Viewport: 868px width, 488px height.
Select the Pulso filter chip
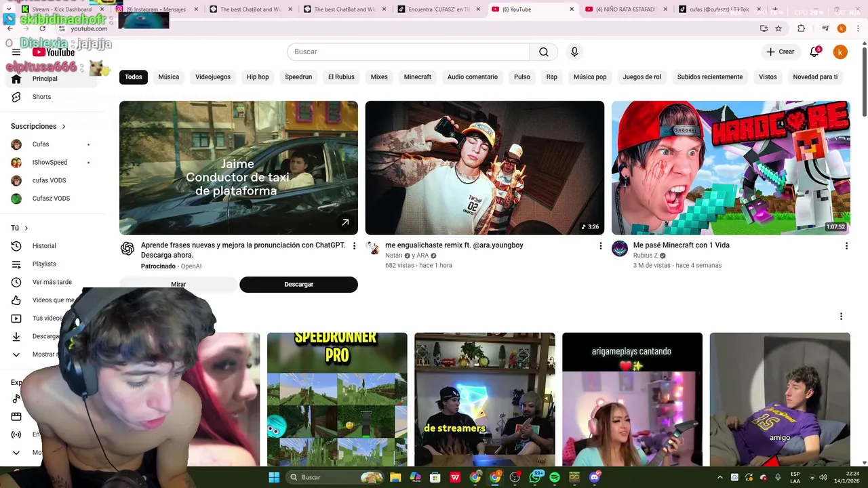point(522,77)
